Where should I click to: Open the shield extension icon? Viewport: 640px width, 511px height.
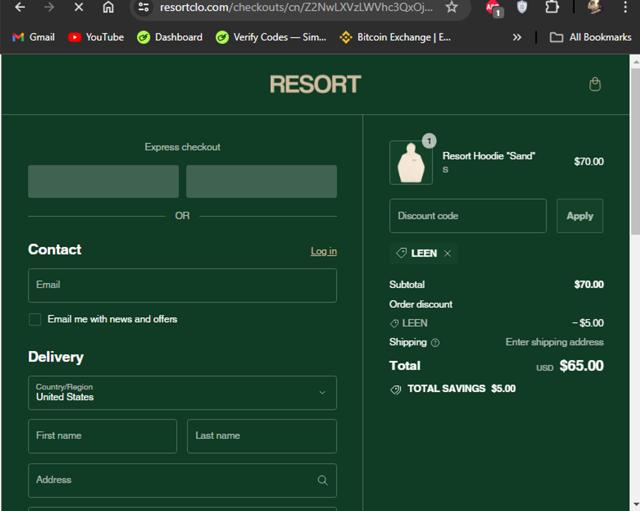pos(522,7)
